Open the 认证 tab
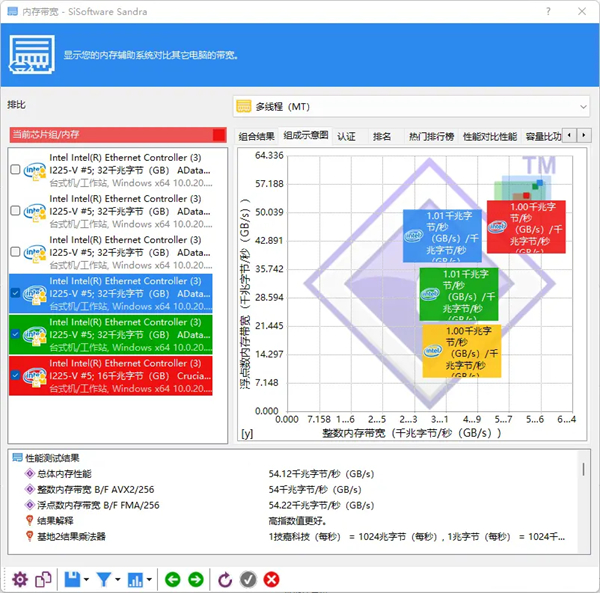Screen dimensions: 600x593 click(x=346, y=136)
